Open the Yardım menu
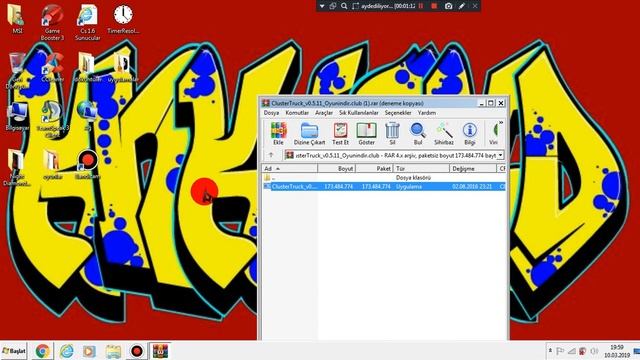This screenshot has width=640, height=360. [x=427, y=113]
